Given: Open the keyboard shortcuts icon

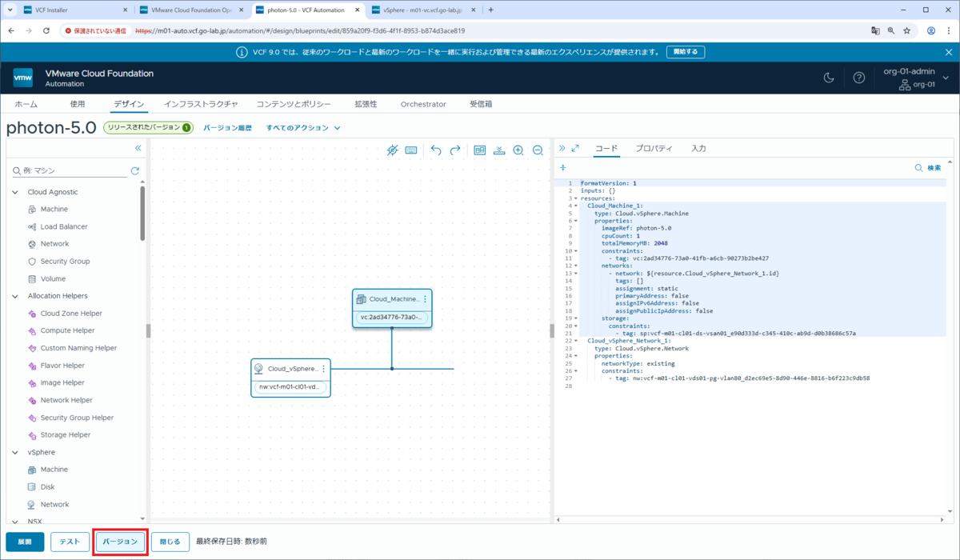Looking at the screenshot, I should [x=411, y=150].
